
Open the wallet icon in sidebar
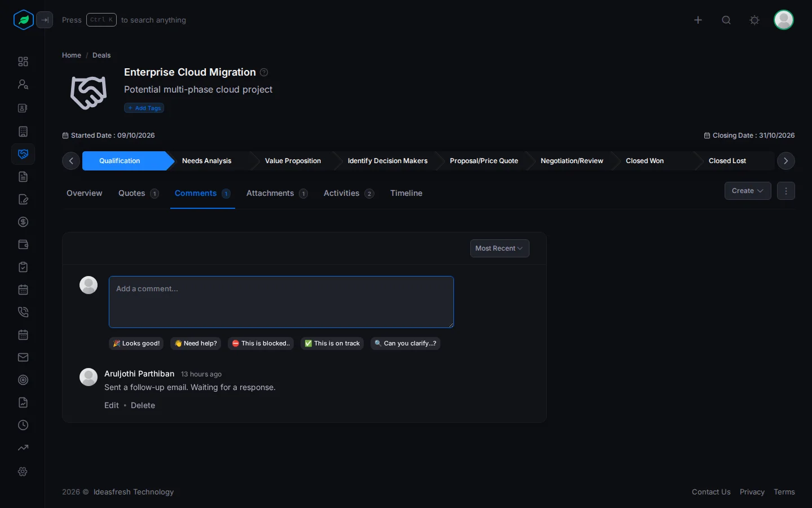point(23,244)
